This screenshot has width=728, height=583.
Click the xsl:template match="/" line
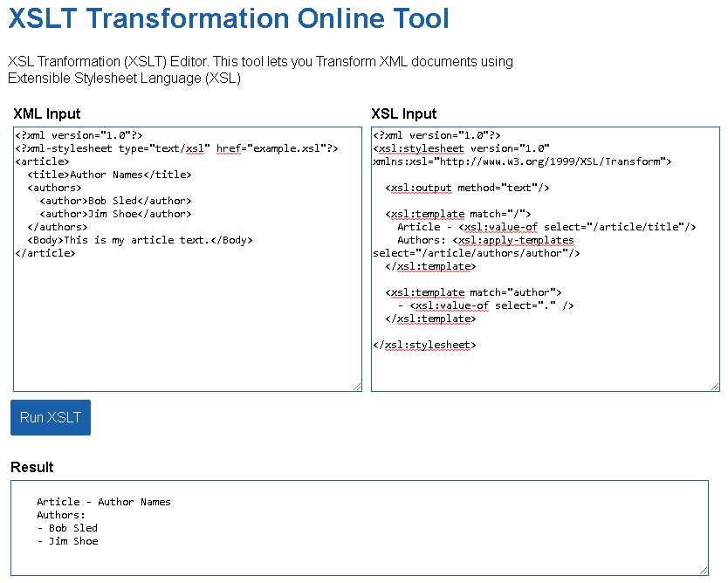tap(458, 214)
